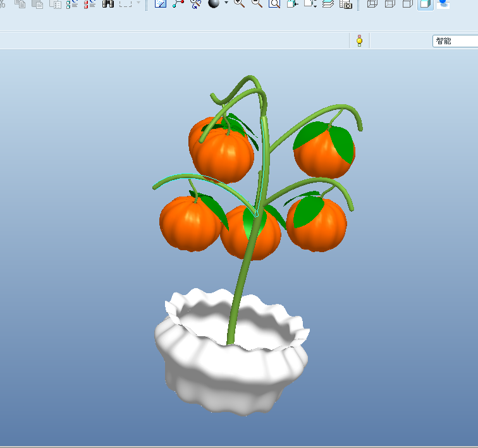Switch to Shaded display mode
Image resolution: width=478 pixels, height=448 pixels.
pyautogui.click(x=426, y=4)
